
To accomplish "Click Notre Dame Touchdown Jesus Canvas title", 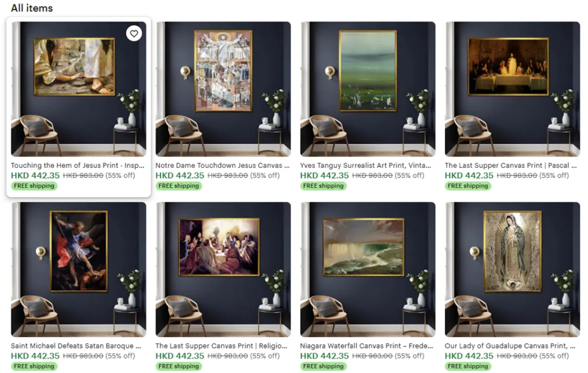I will coord(223,166).
